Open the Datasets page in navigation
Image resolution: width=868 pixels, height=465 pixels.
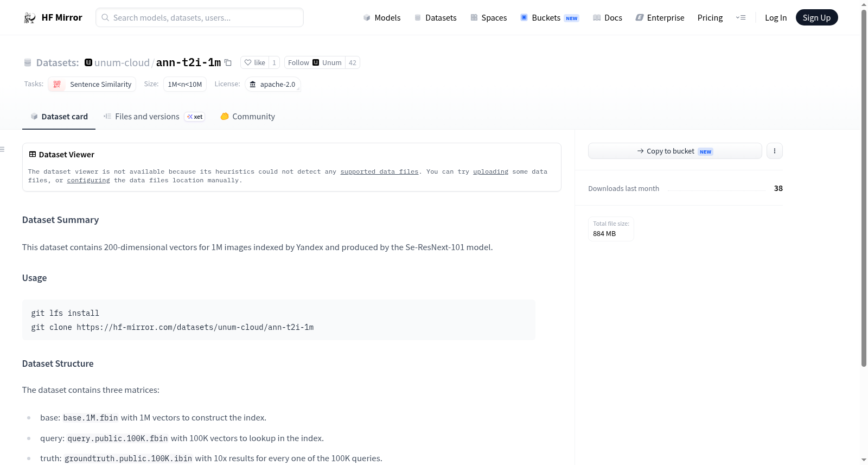coord(436,18)
